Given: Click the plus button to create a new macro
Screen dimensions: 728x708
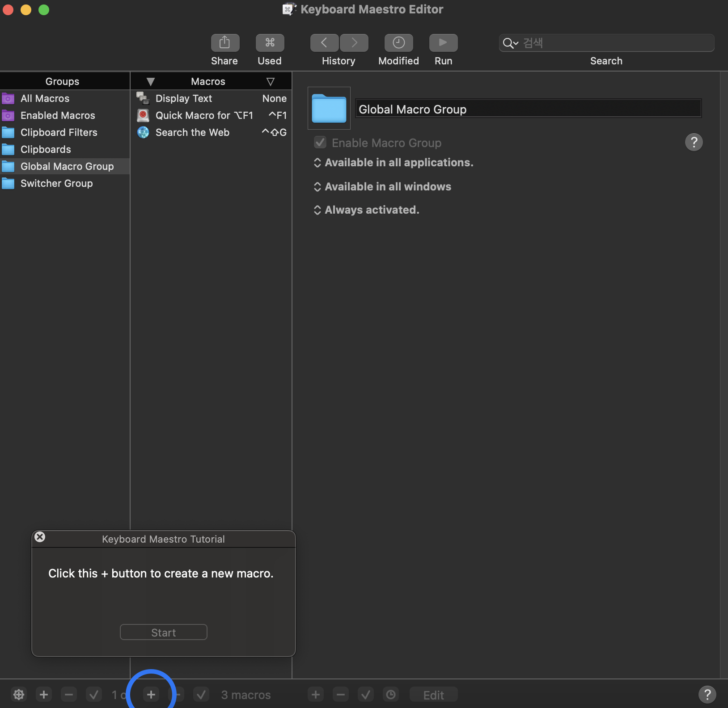Looking at the screenshot, I should pyautogui.click(x=151, y=695).
